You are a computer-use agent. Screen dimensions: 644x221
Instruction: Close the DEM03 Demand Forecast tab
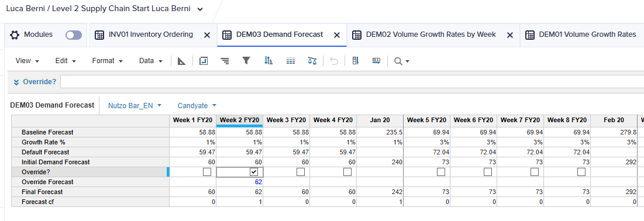pyautogui.click(x=337, y=35)
